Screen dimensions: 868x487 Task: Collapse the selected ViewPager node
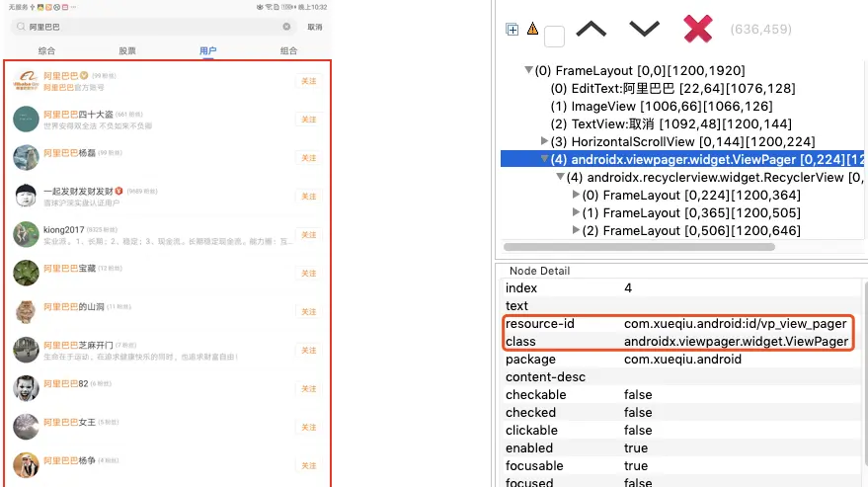pos(544,159)
